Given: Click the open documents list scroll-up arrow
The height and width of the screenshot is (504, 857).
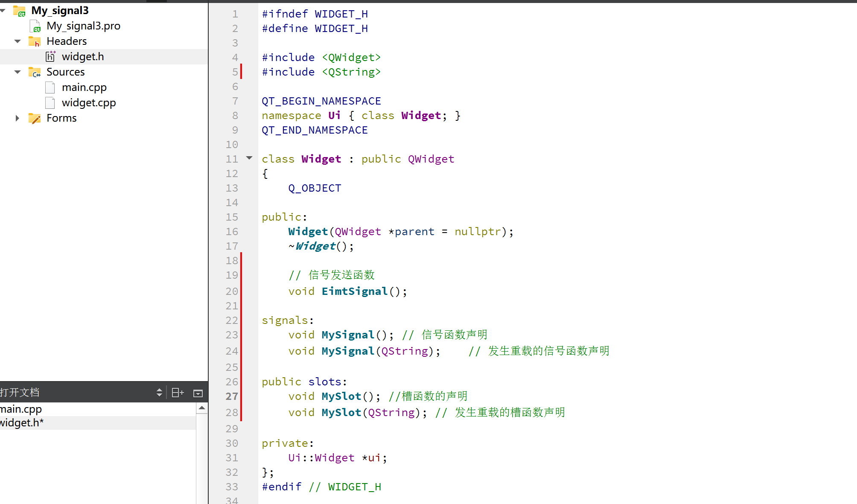Looking at the screenshot, I should 202,408.
